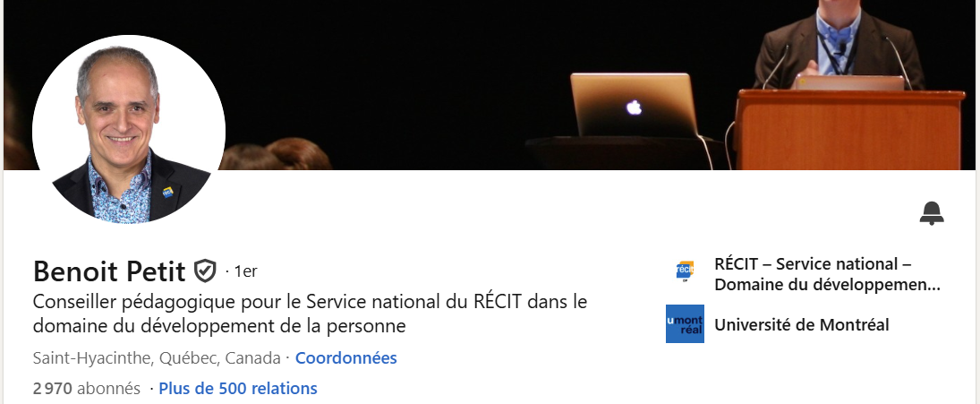View Benoit Petit's round profile photo
The height and width of the screenshot is (404, 980).
click(x=129, y=130)
